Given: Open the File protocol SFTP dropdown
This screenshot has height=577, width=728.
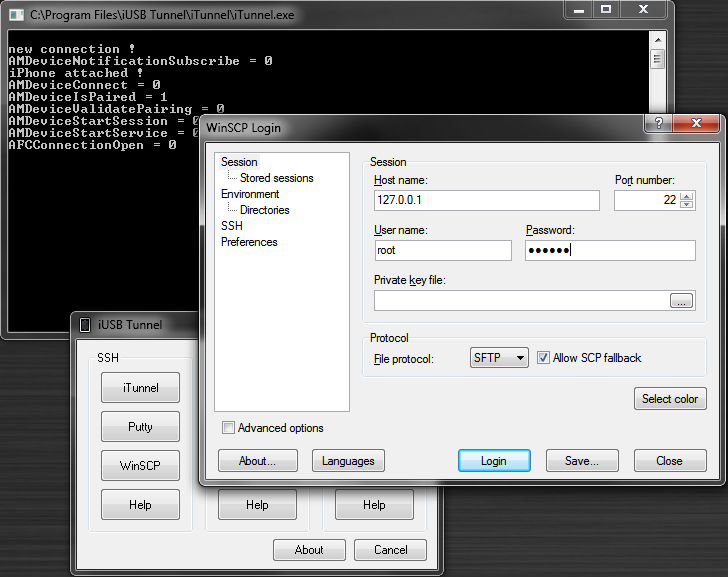Looking at the screenshot, I should click(x=499, y=358).
